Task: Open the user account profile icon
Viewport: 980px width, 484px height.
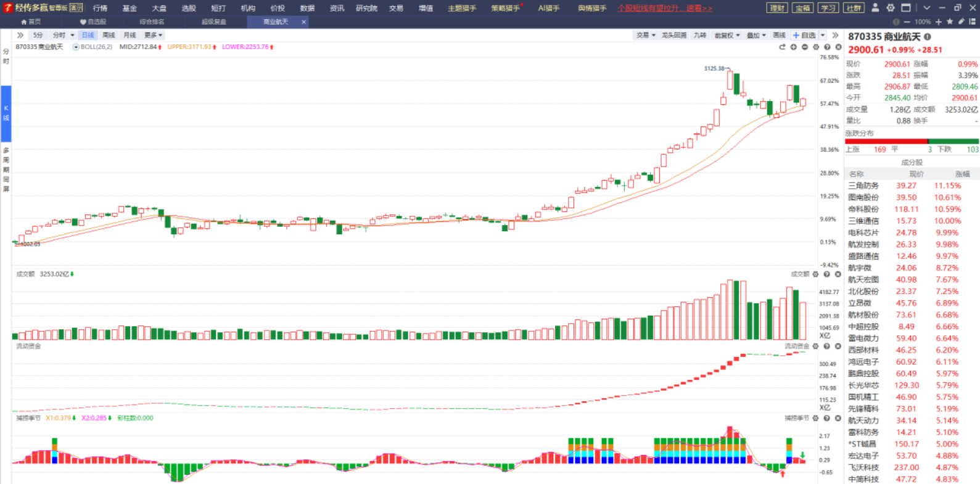Action: [875, 8]
